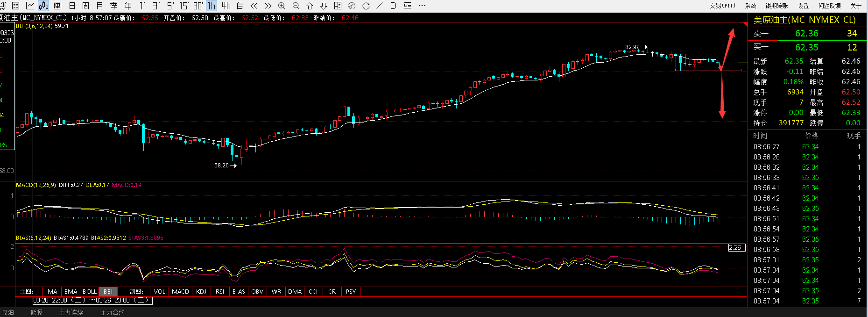Screen dimensions: 868x317
Task: Click the zoom in magnifier icon
Action: tap(282, 6)
